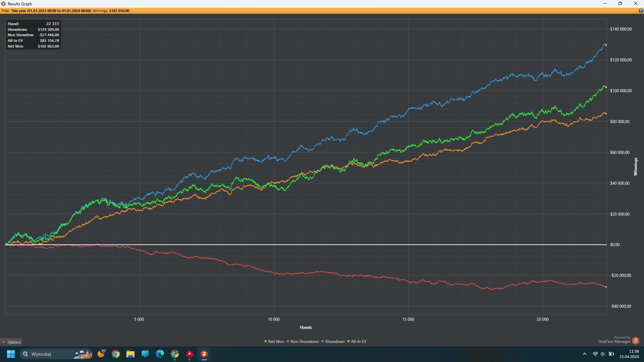Click the Hold'em Manager 2 taskbar icon
Screen dimensions: 644x362
(x=204, y=354)
